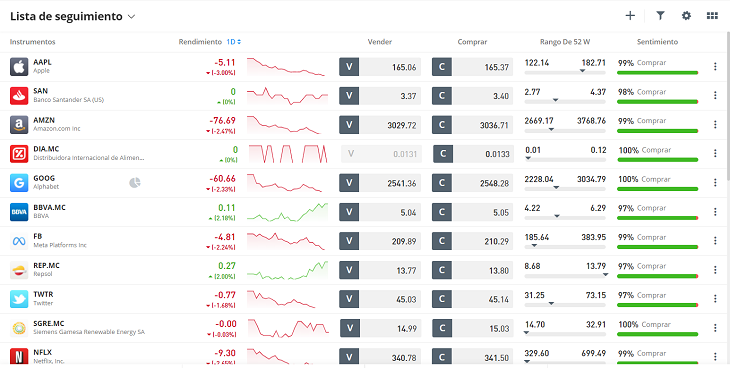Click the Rendimiento column header
This screenshot has height=368, width=730.
[x=200, y=42]
